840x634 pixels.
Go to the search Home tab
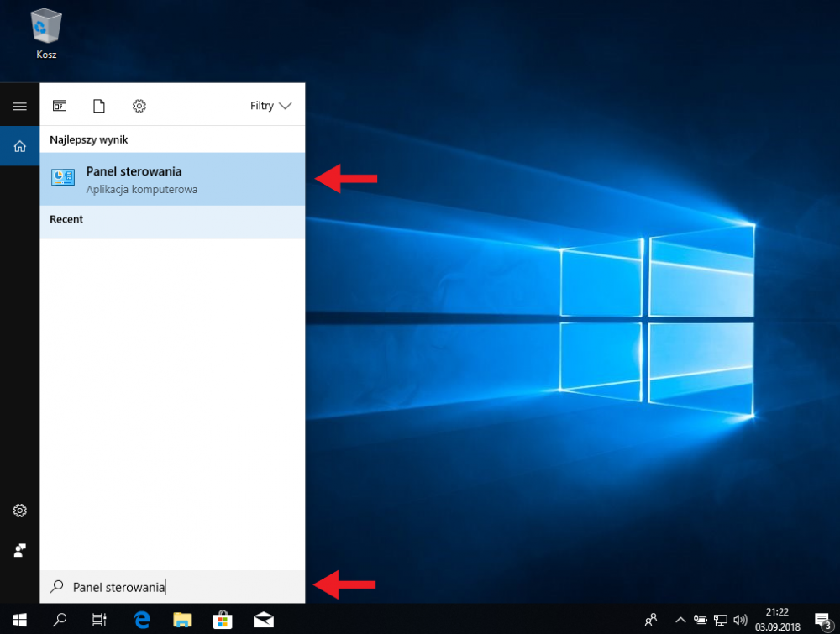coord(20,145)
